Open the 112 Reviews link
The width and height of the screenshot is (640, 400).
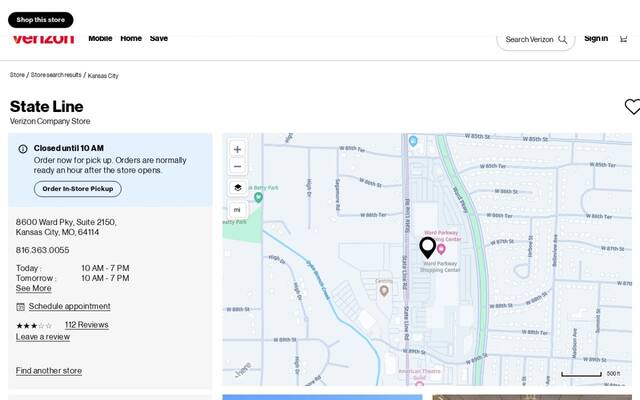pyautogui.click(x=87, y=325)
